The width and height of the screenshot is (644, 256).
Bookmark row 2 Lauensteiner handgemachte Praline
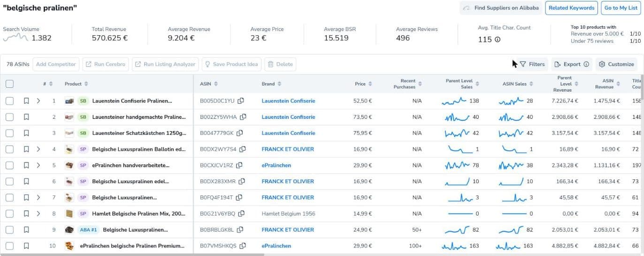(26, 117)
